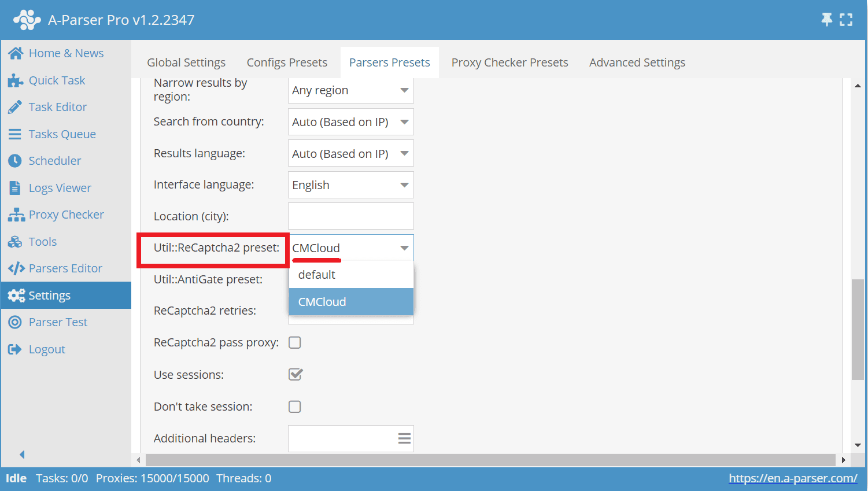The width and height of the screenshot is (868, 491).
Task: Toggle fullscreen icon in header
Action: pyautogui.click(x=846, y=20)
